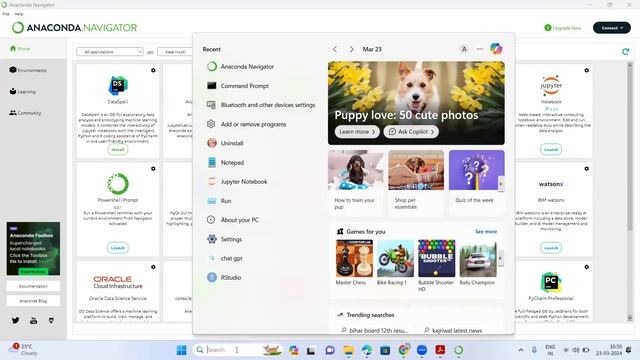Open the Anaconda Blog button
Image resolution: width=640 pixels, height=360 pixels.
click(x=33, y=301)
